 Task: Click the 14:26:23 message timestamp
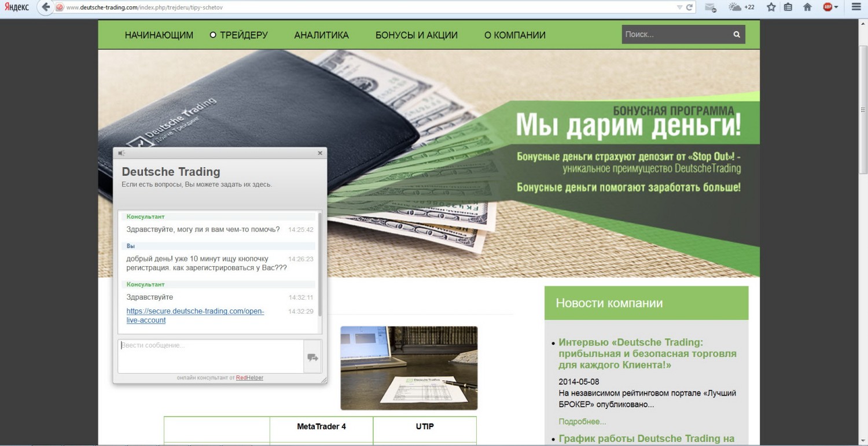click(x=301, y=259)
